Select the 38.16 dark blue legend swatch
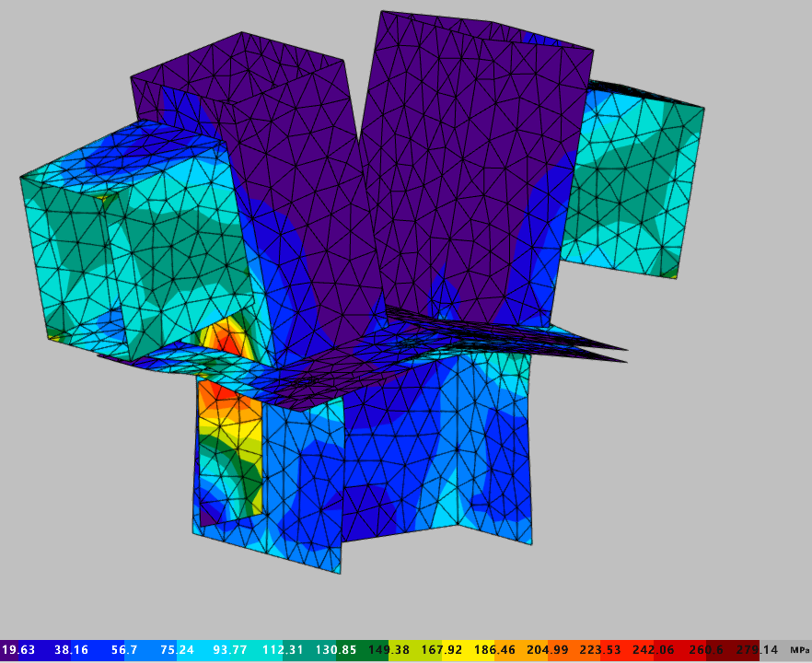The image size is (812, 663). pyautogui.click(x=71, y=650)
